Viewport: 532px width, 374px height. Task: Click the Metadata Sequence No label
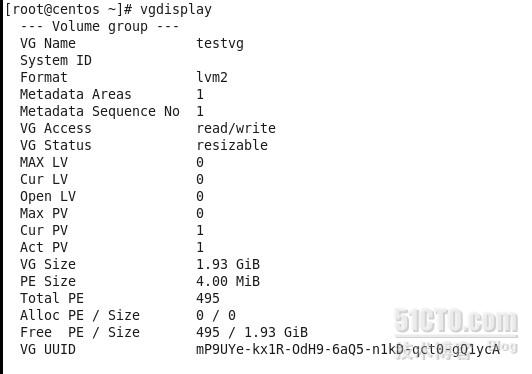(x=100, y=111)
